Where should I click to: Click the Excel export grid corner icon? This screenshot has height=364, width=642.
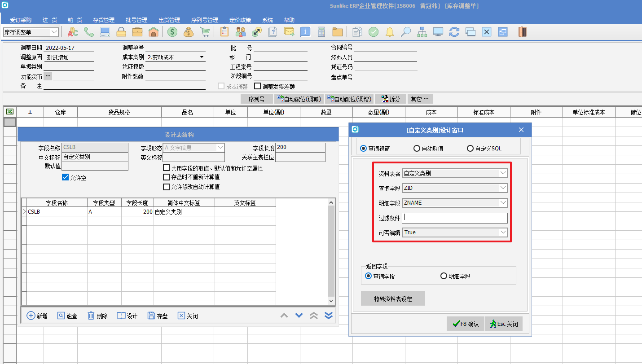[9, 112]
